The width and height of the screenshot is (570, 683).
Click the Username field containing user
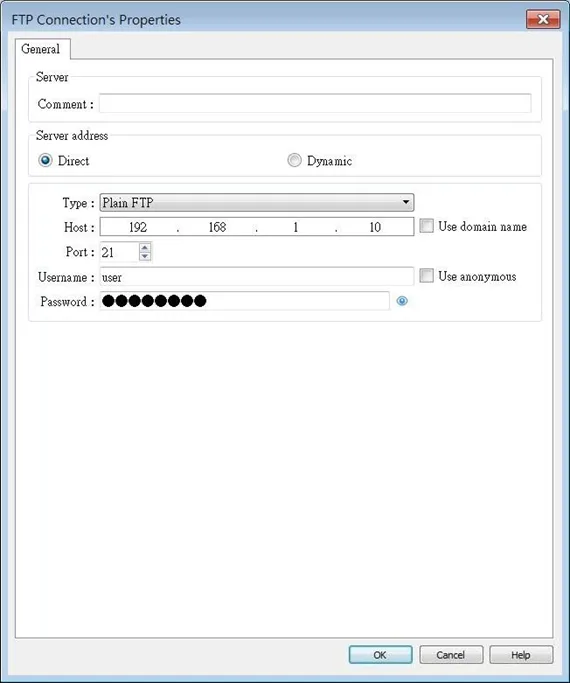(256, 277)
